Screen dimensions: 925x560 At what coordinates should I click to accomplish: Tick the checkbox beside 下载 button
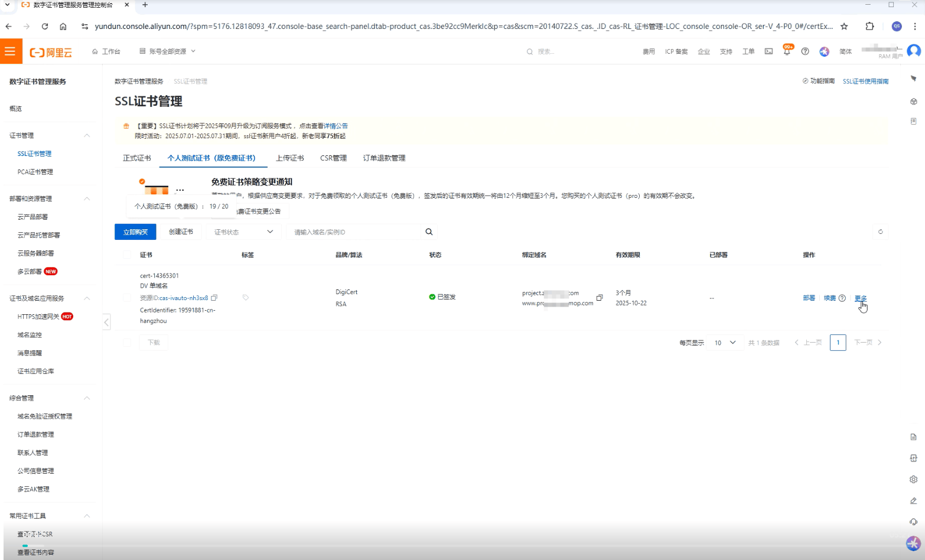[x=127, y=343]
